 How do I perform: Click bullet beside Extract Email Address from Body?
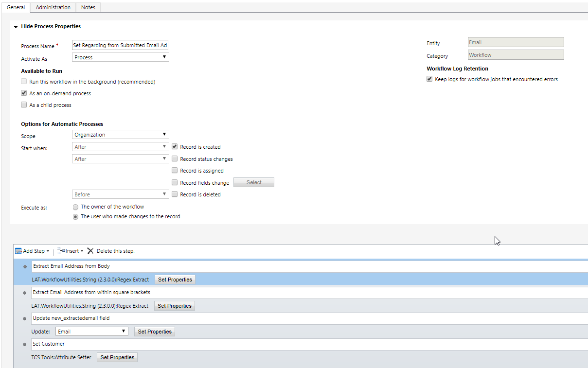pyautogui.click(x=25, y=266)
